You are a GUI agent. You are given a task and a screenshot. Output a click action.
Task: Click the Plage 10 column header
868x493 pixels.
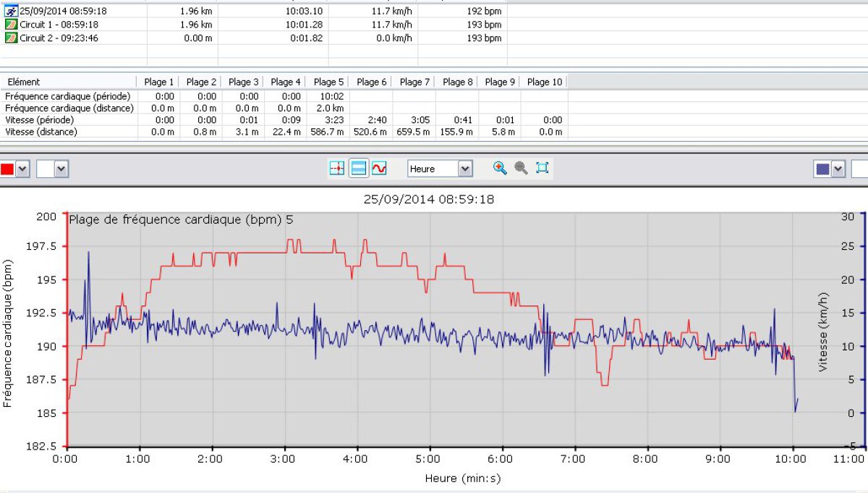(x=544, y=82)
